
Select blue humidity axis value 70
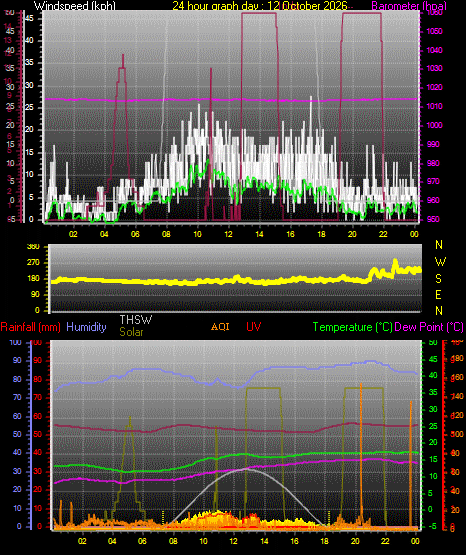pyautogui.click(x=17, y=397)
